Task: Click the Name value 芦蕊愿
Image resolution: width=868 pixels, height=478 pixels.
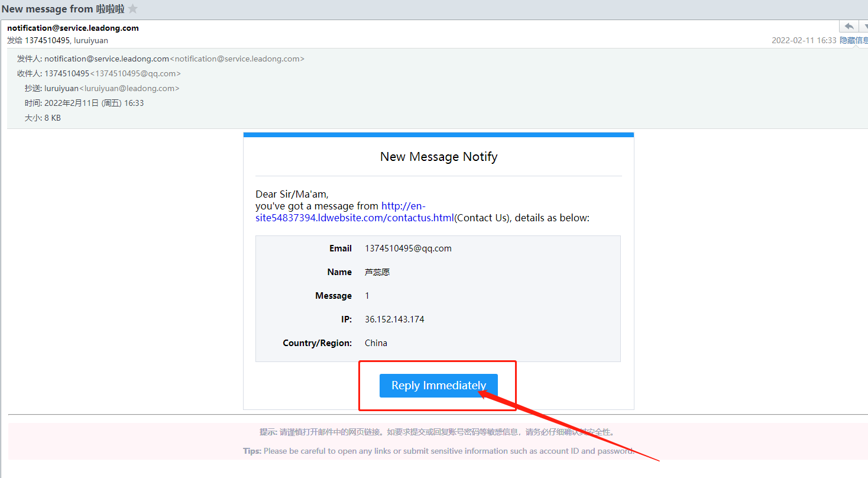Action: pyautogui.click(x=377, y=272)
